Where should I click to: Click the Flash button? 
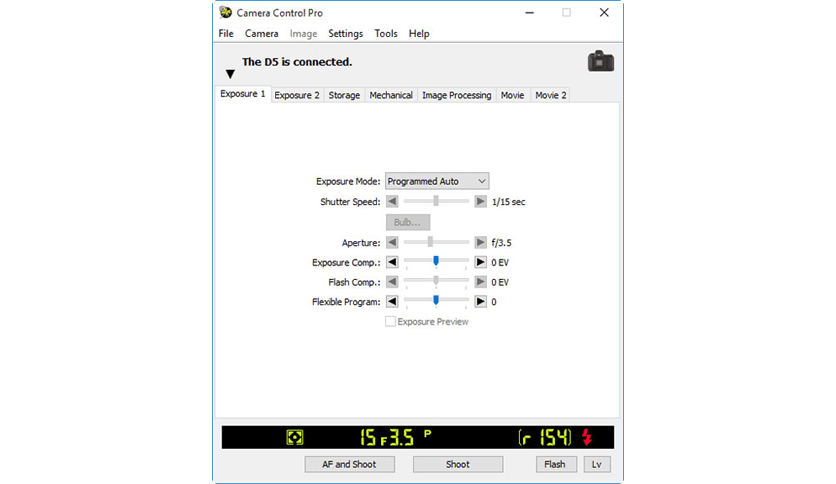(x=555, y=464)
